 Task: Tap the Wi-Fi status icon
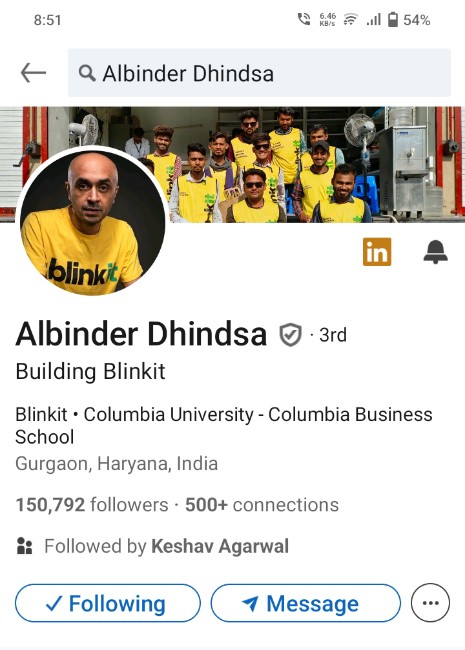(x=351, y=19)
